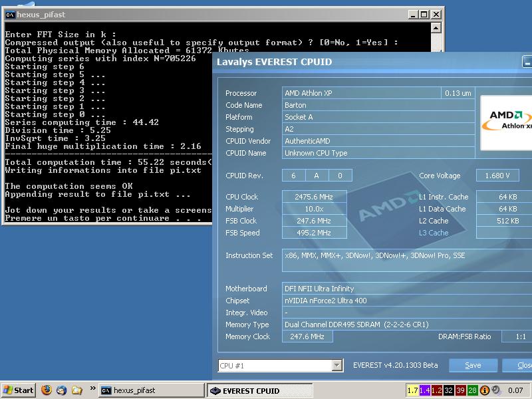The width and height of the screenshot is (532, 399).
Task: Click the FSB Speed value 495.2 MHz
Action: point(314,233)
